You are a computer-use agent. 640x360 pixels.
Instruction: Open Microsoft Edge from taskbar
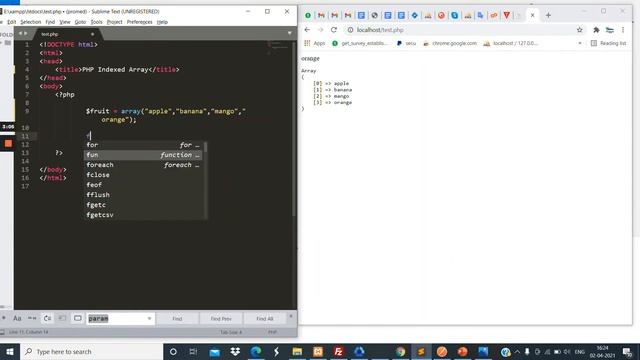pos(256,351)
